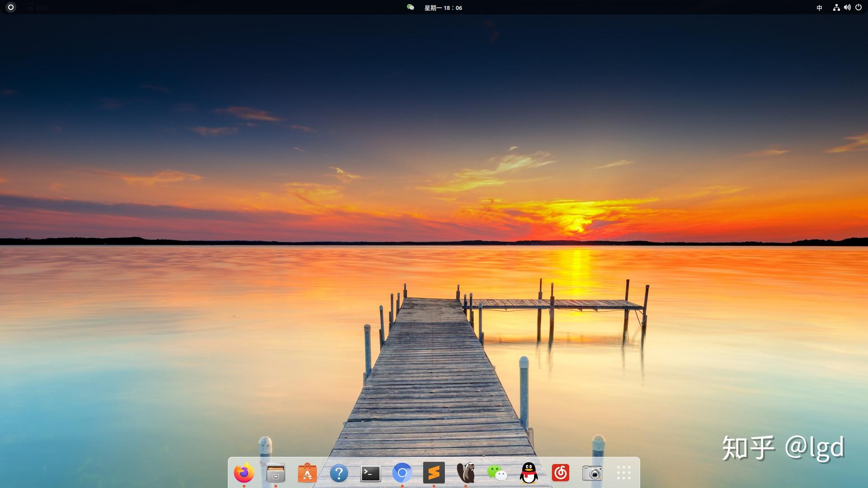868x488 pixels.
Task: Launch the QQ penguin app
Action: (x=528, y=473)
